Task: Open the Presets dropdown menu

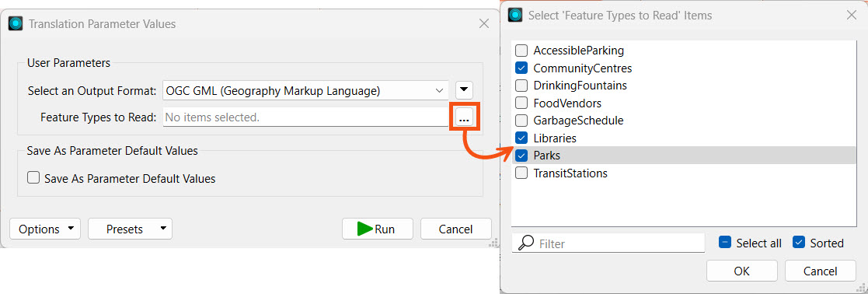Action: coord(130,229)
